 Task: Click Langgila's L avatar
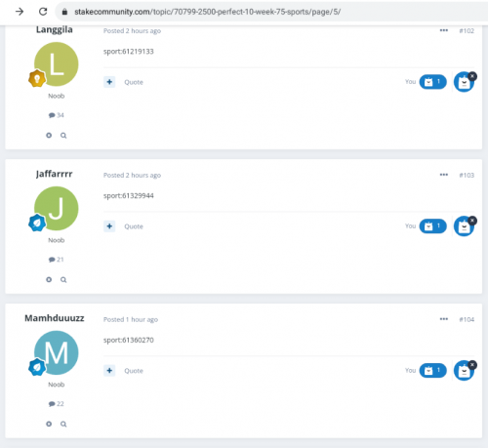tap(57, 64)
